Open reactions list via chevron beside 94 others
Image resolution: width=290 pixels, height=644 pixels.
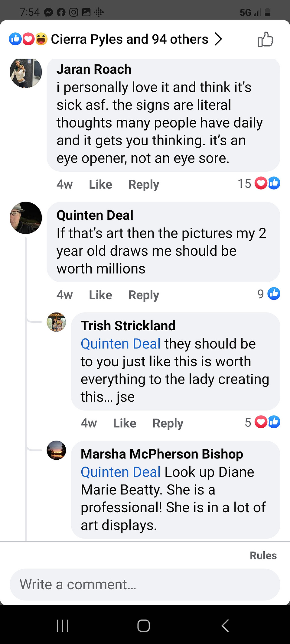click(x=218, y=39)
